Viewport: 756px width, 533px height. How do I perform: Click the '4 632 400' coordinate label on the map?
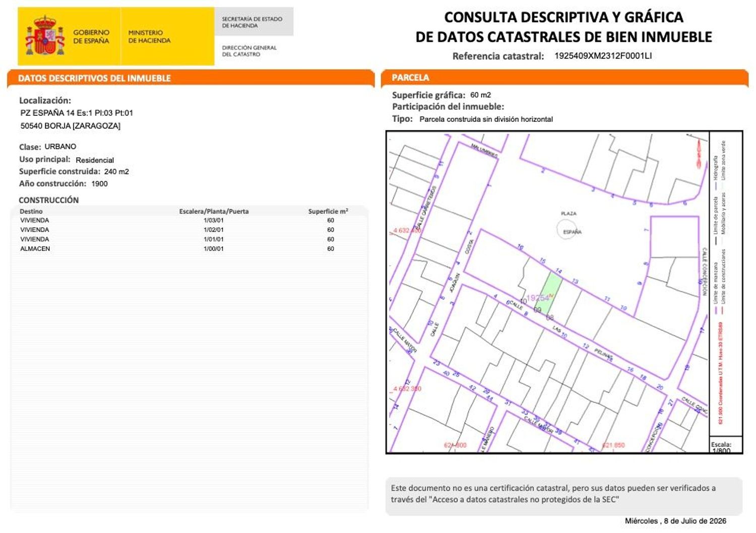[x=407, y=231]
